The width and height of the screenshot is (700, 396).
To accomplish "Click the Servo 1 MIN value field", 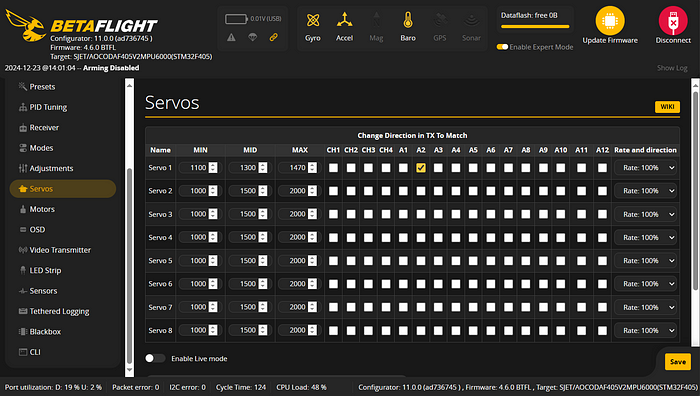I will click(198, 168).
